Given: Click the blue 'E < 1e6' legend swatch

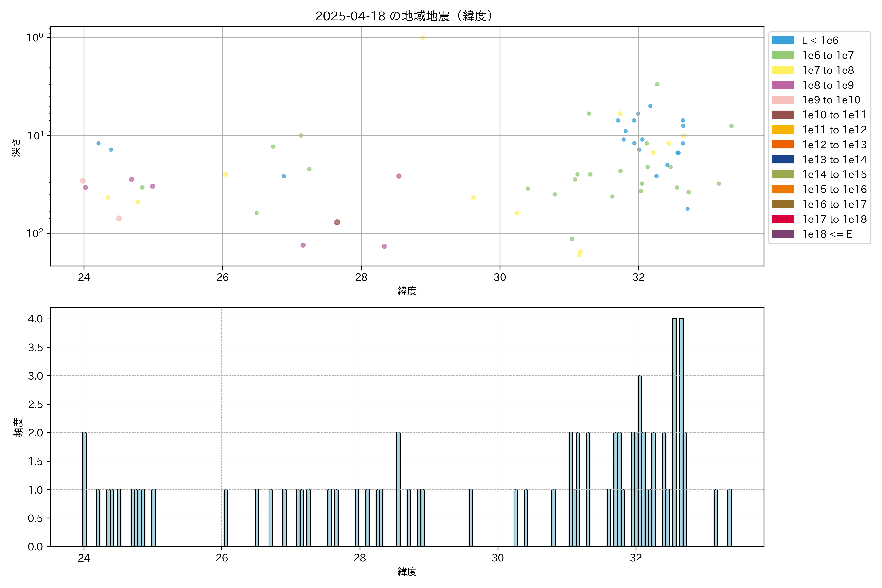Looking at the screenshot, I should point(783,40).
